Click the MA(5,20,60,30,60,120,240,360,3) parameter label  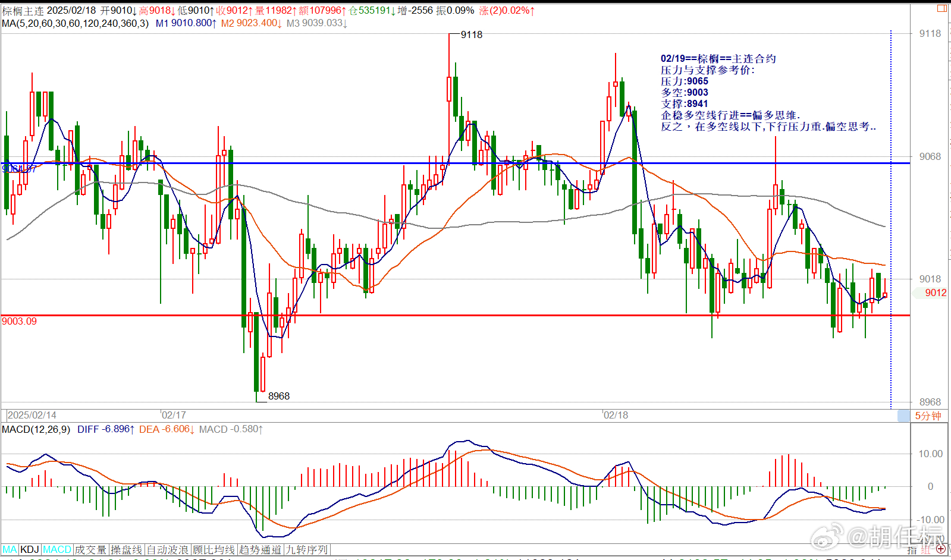click(x=76, y=23)
